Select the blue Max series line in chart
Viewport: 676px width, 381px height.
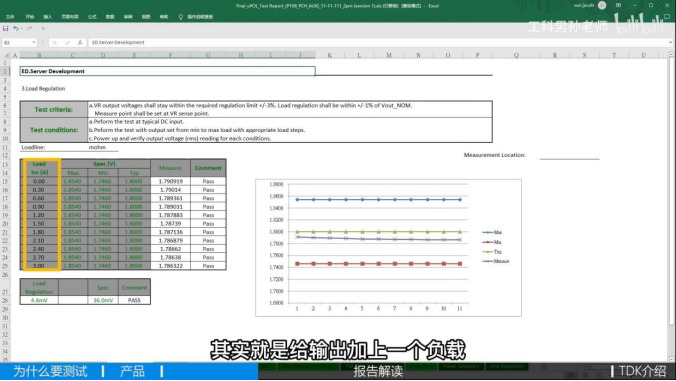point(379,200)
